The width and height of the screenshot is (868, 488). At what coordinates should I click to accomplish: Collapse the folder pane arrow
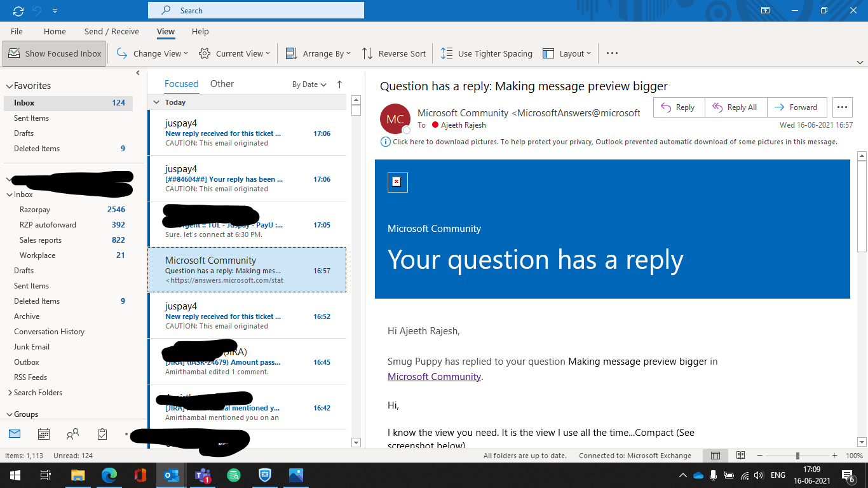tap(138, 74)
